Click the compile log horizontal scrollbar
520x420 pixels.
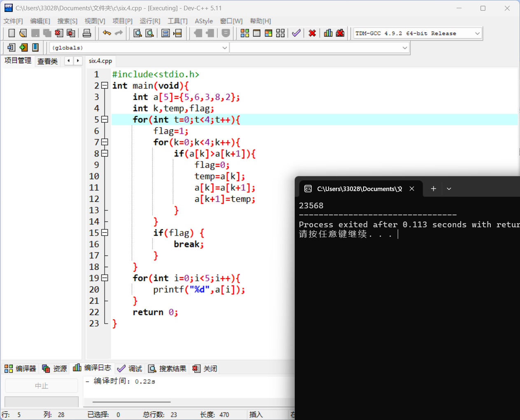pyautogui.click(x=132, y=402)
